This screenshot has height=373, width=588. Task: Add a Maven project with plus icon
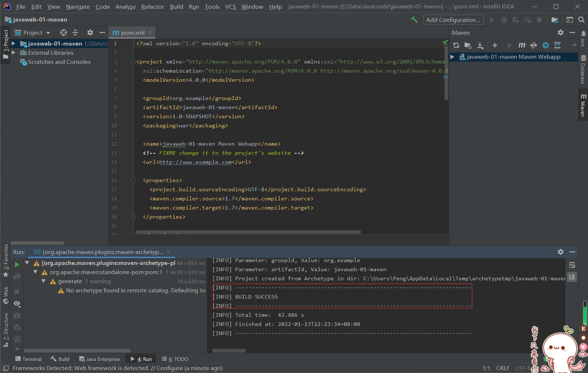[x=495, y=45]
